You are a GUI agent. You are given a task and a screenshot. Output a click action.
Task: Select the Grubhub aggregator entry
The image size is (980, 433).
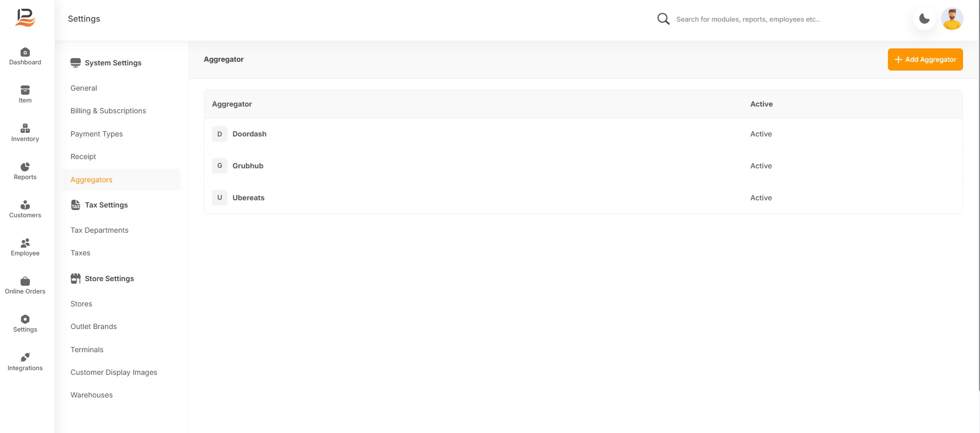click(248, 166)
